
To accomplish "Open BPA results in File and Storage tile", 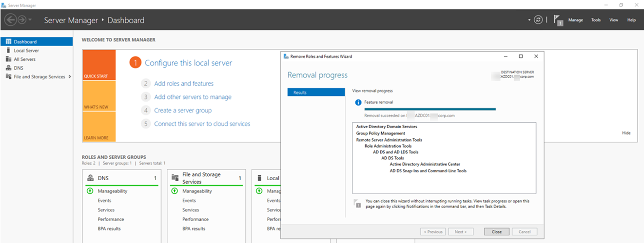I will pos(194,228).
